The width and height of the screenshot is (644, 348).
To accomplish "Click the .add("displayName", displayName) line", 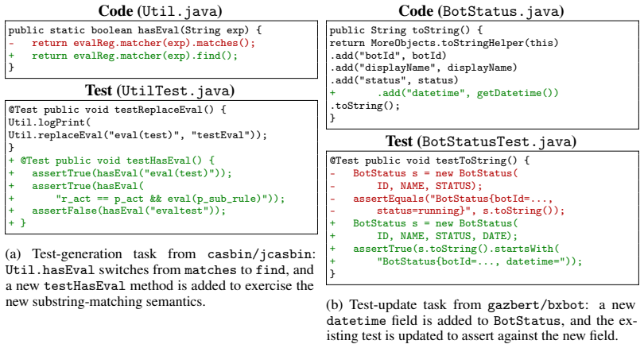I will (x=424, y=68).
